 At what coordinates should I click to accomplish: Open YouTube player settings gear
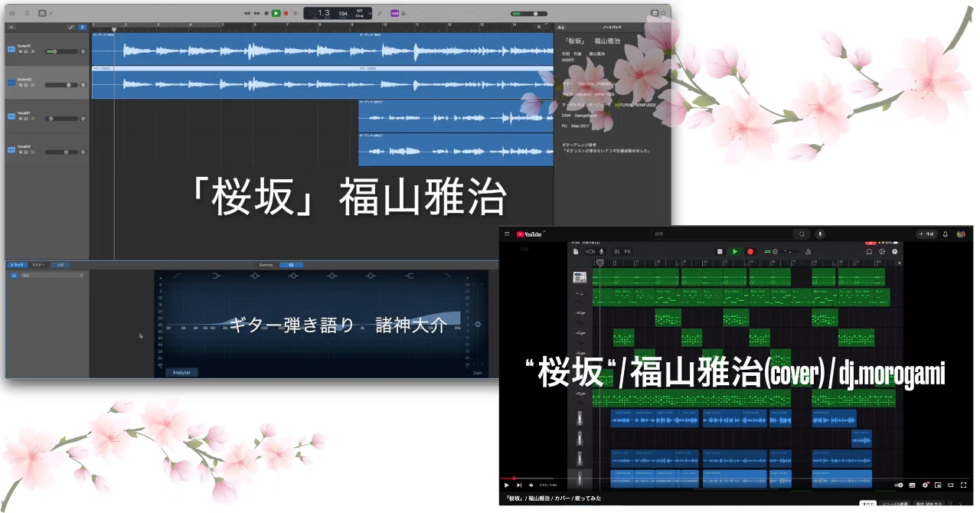[925, 485]
